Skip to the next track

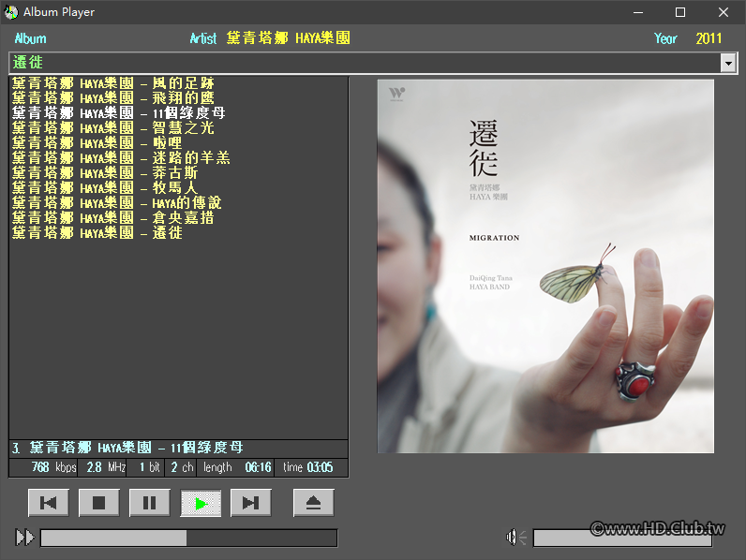click(x=251, y=503)
